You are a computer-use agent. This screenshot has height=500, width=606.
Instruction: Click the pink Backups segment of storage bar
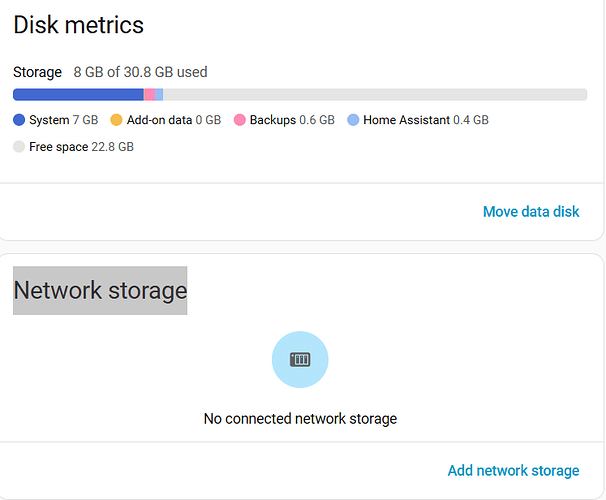pyautogui.click(x=150, y=95)
